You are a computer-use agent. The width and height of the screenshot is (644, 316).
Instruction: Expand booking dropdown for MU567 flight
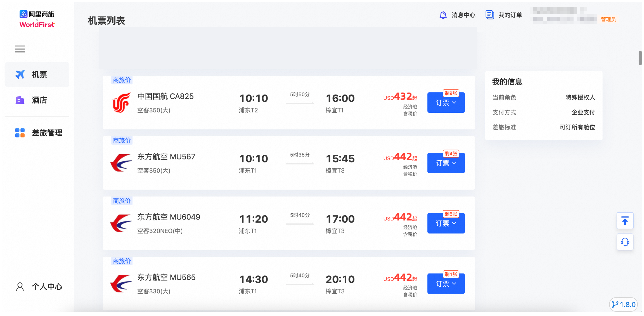pyautogui.click(x=446, y=163)
